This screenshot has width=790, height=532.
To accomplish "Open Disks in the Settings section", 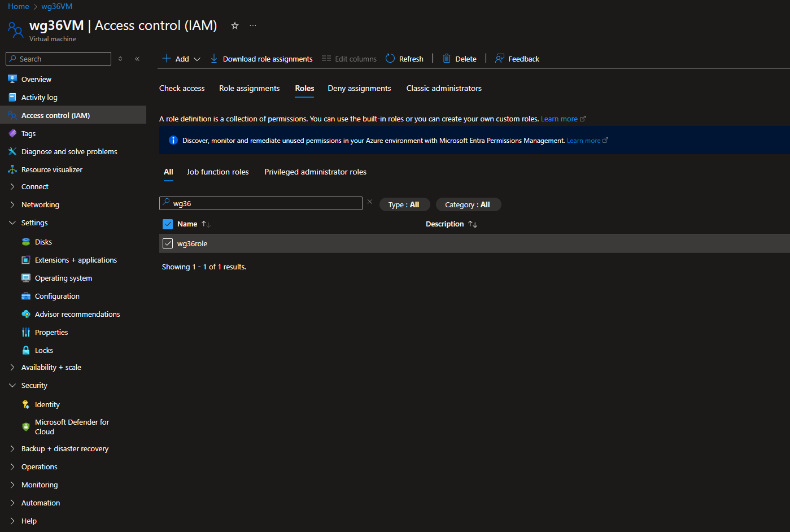I will pos(43,242).
